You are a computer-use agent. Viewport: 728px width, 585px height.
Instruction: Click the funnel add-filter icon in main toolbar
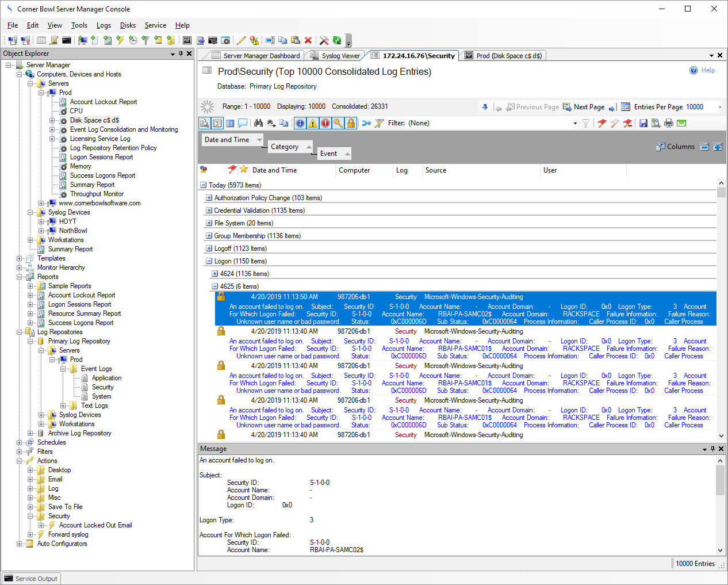click(145, 40)
